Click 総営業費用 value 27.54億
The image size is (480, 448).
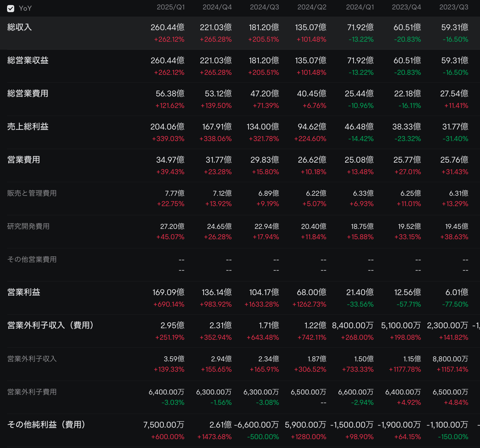click(x=454, y=94)
